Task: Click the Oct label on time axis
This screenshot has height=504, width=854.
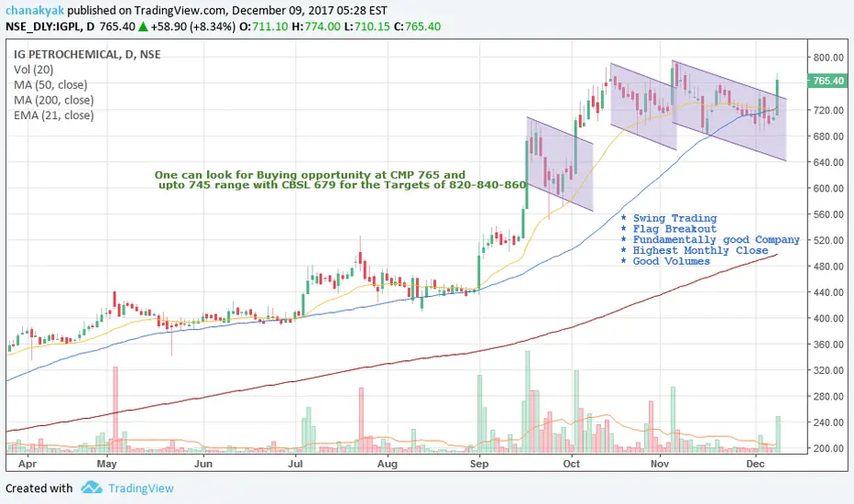Action: pos(572,464)
